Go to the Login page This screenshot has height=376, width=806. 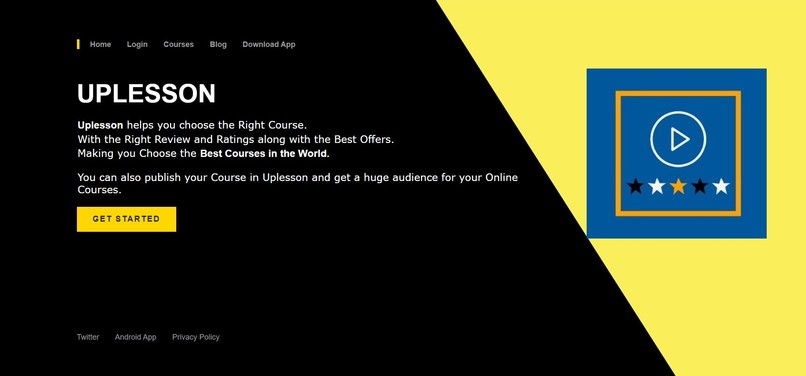pos(137,44)
